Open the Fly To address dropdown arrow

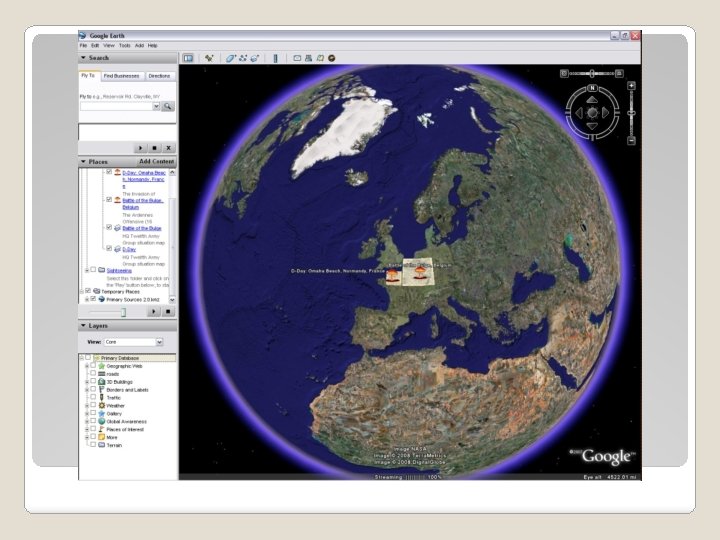(156, 106)
